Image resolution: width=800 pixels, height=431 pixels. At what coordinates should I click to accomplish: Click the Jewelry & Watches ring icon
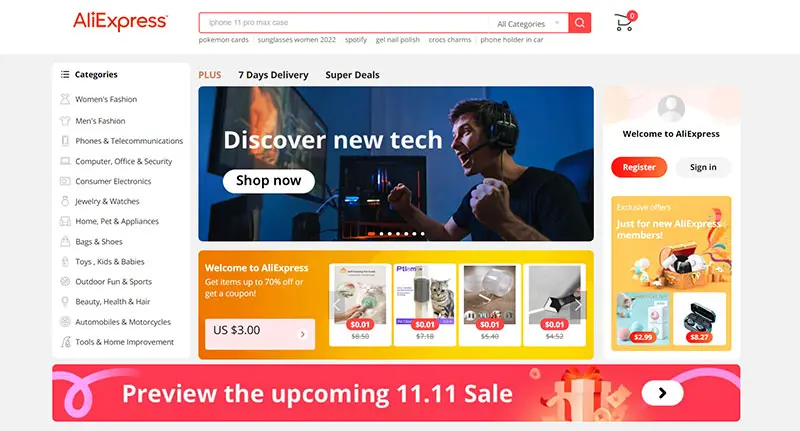point(65,201)
